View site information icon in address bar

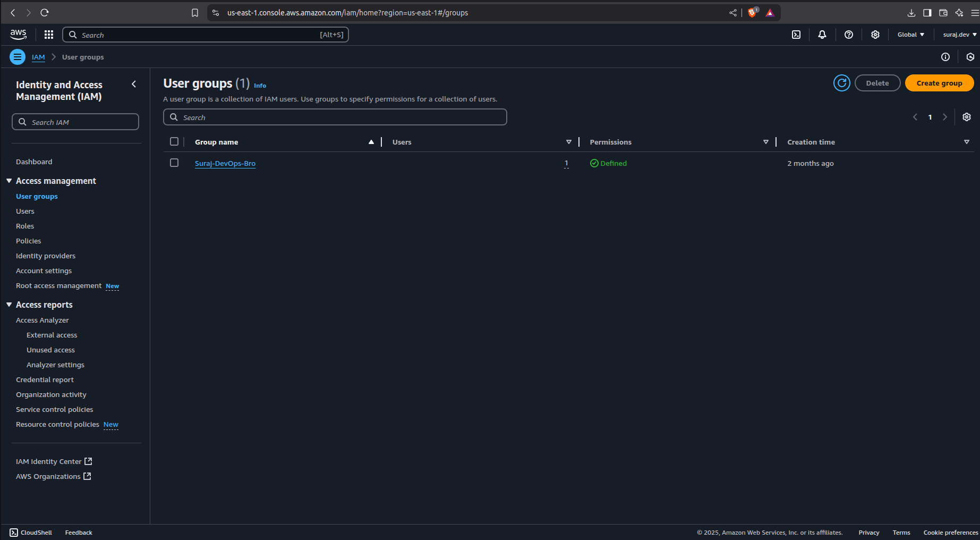216,13
